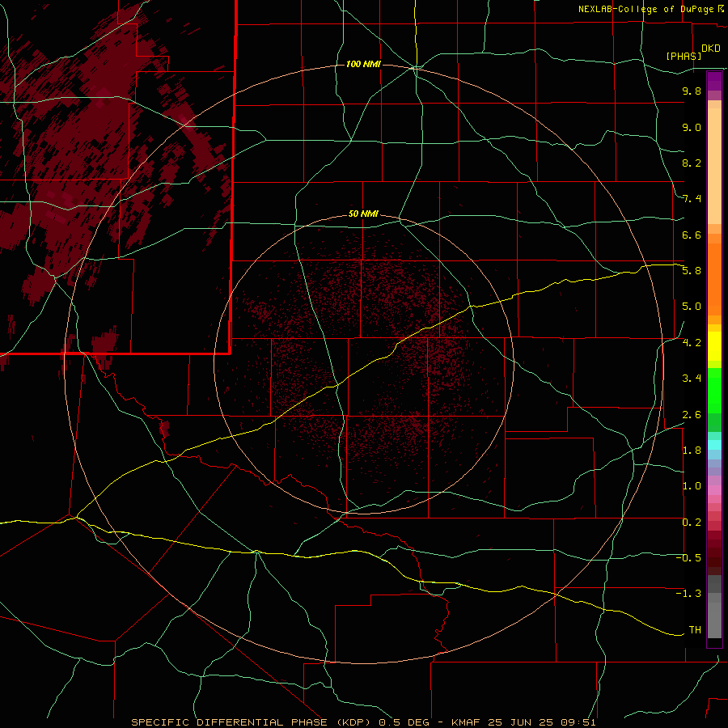Click the bright green band of the color scale

[x=714, y=391]
